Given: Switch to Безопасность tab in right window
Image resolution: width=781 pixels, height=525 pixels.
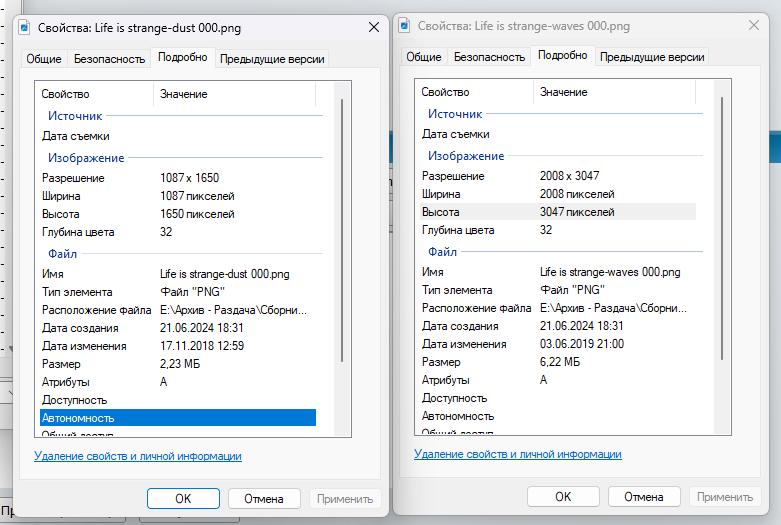Looking at the screenshot, I should point(489,57).
